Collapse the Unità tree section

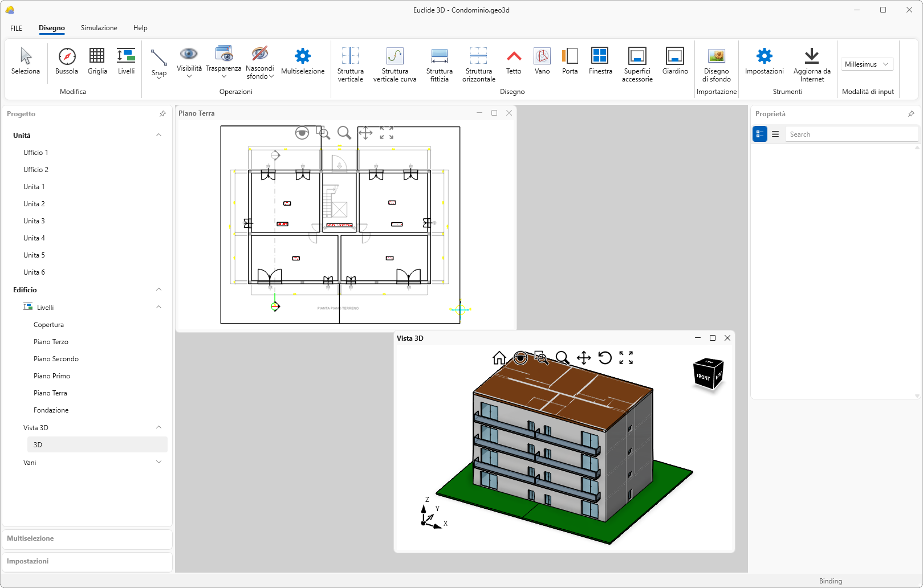158,136
